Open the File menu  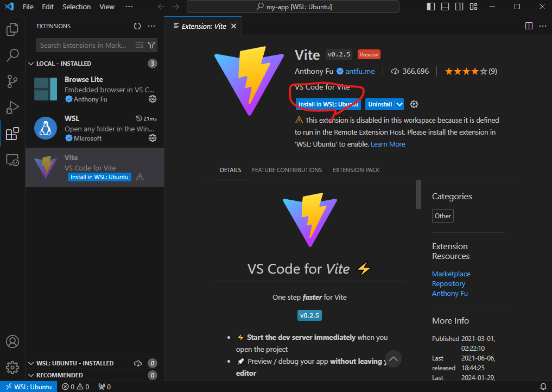[28, 7]
